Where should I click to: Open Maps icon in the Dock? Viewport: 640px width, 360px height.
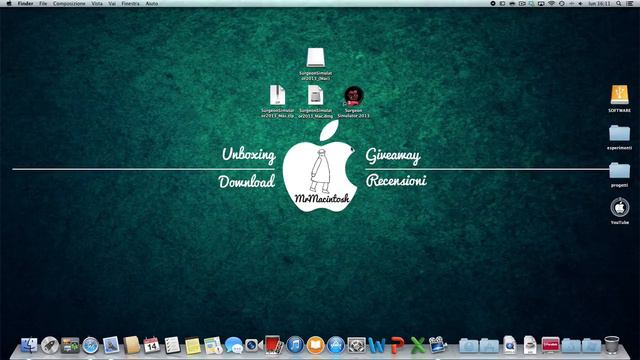point(213,345)
